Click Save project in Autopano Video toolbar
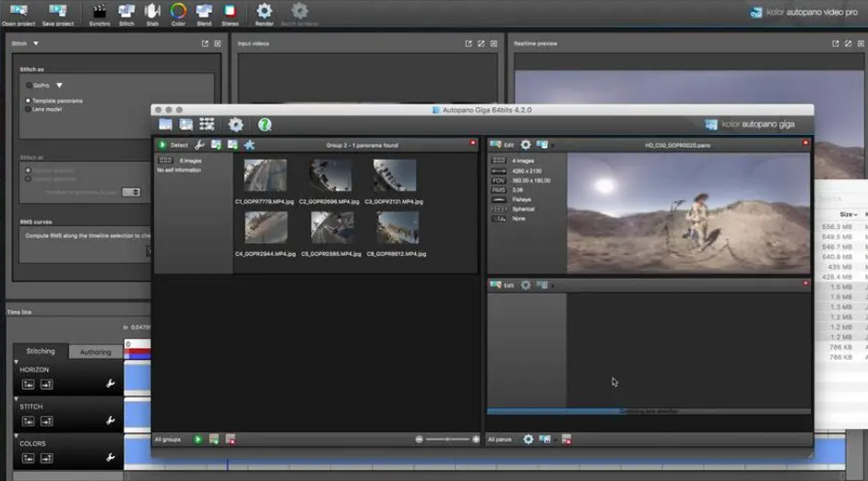This screenshot has width=868, height=481. point(57,14)
